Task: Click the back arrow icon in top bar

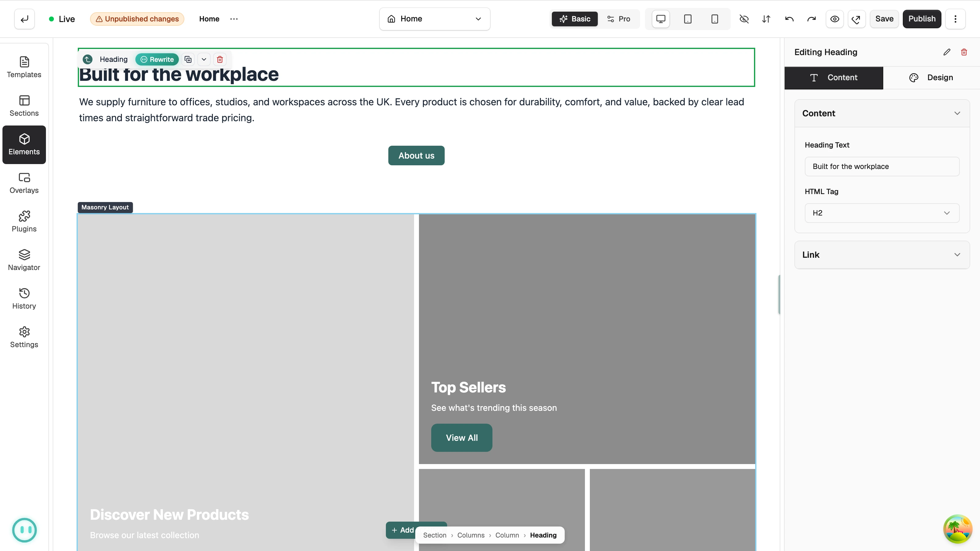Action: [24, 19]
